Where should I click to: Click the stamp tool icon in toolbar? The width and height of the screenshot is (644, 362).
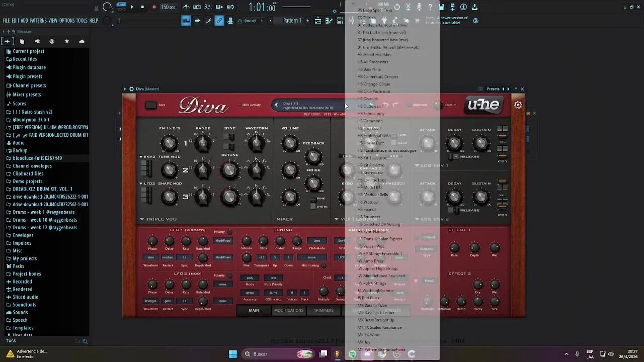[x=230, y=21]
